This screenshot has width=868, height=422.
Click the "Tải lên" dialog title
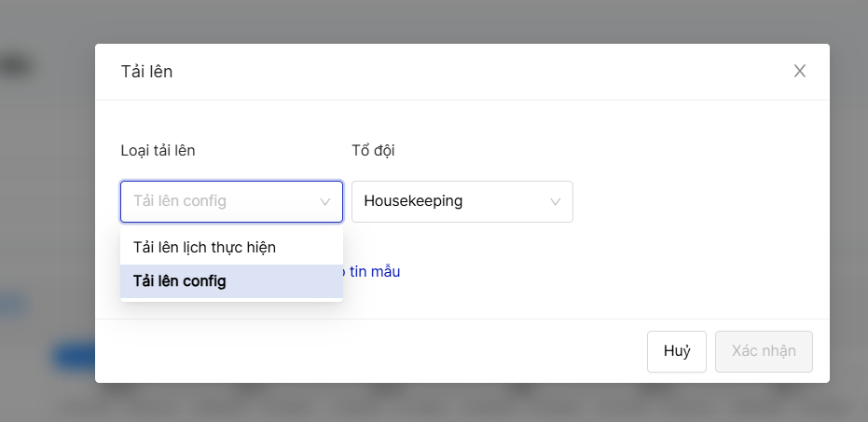coord(146,72)
